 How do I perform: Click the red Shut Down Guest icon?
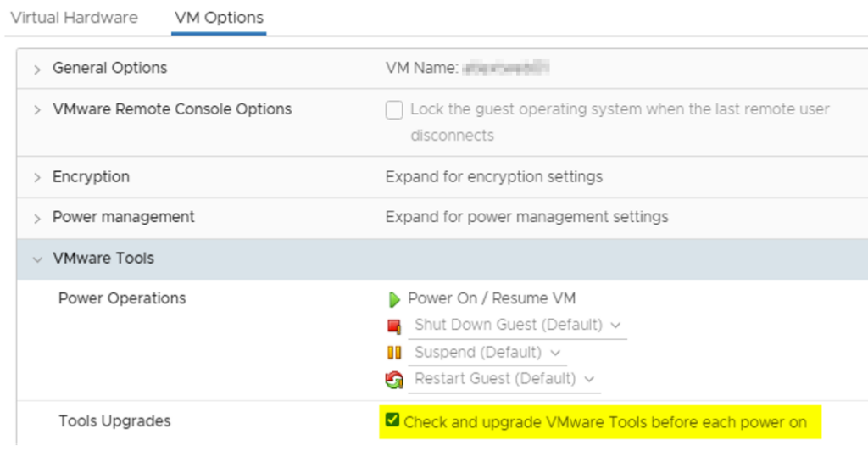click(394, 326)
